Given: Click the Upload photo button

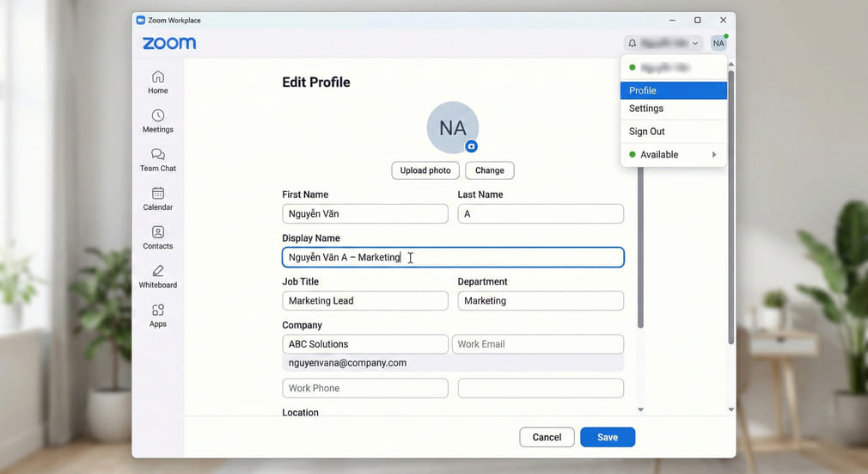Looking at the screenshot, I should click(x=425, y=170).
